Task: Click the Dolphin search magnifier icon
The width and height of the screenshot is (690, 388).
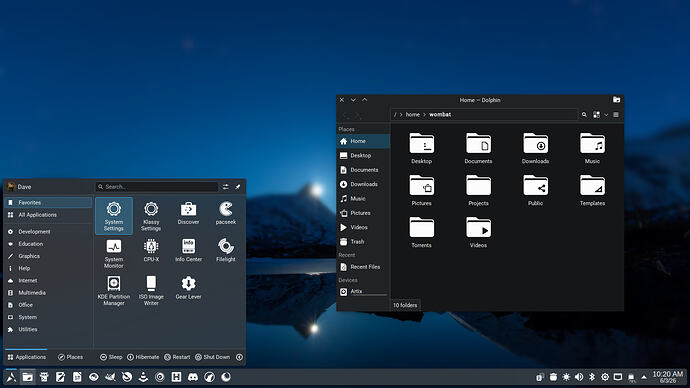Action: [x=584, y=115]
